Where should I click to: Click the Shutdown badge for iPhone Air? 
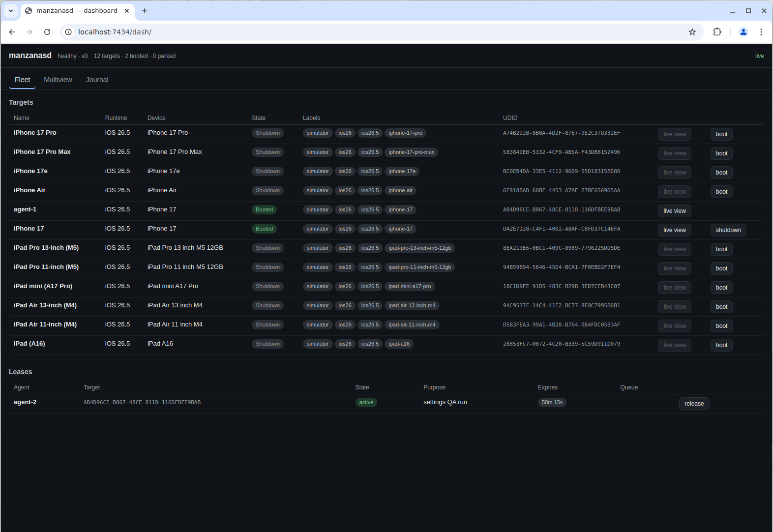click(x=268, y=191)
